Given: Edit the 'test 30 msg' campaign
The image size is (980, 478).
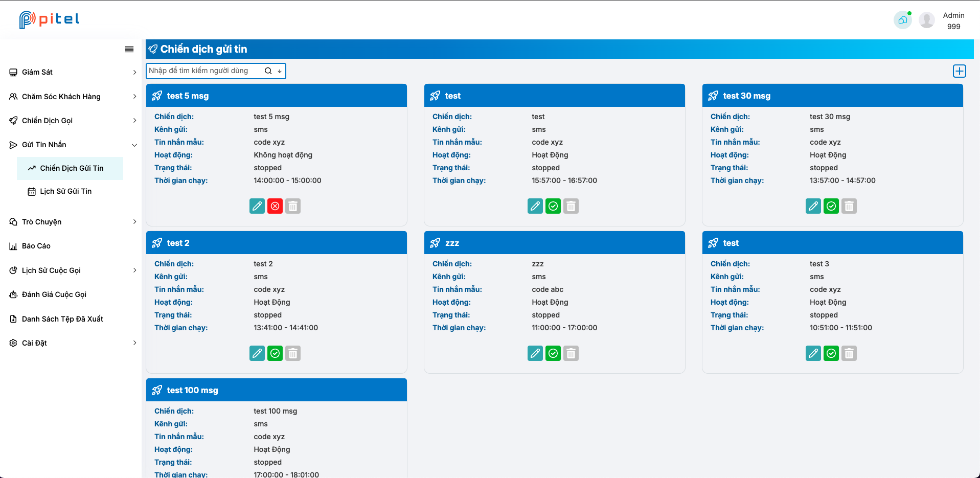Looking at the screenshot, I should click(x=813, y=206).
